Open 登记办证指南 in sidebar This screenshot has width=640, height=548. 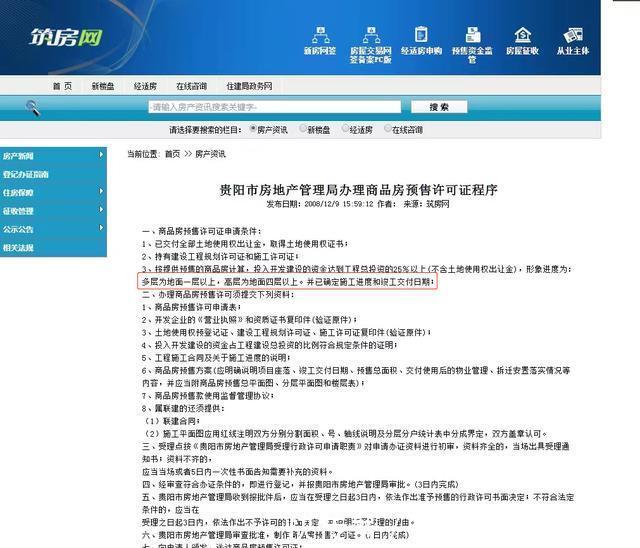pyautogui.click(x=26, y=174)
